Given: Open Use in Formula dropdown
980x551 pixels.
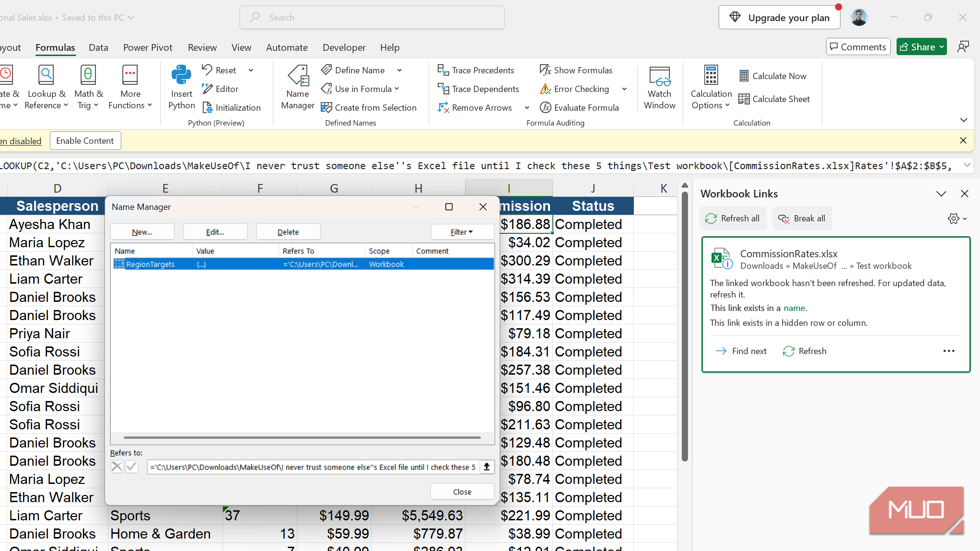Looking at the screenshot, I should (361, 89).
